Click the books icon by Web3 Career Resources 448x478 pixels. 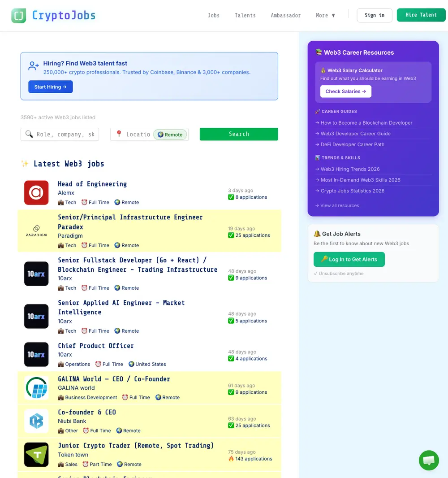pyautogui.click(x=319, y=52)
